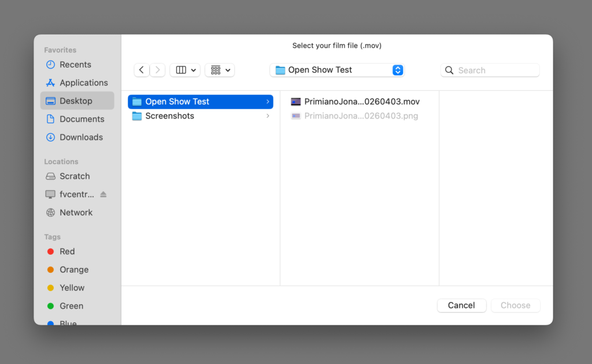This screenshot has width=592, height=364.
Task: Select the Screenshots folder
Action: tap(169, 116)
